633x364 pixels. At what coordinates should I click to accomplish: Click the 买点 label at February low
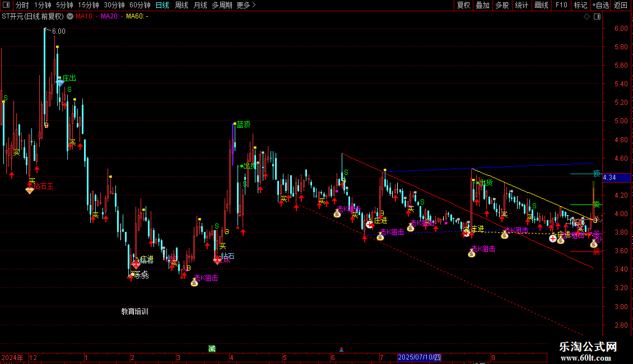tap(141, 274)
